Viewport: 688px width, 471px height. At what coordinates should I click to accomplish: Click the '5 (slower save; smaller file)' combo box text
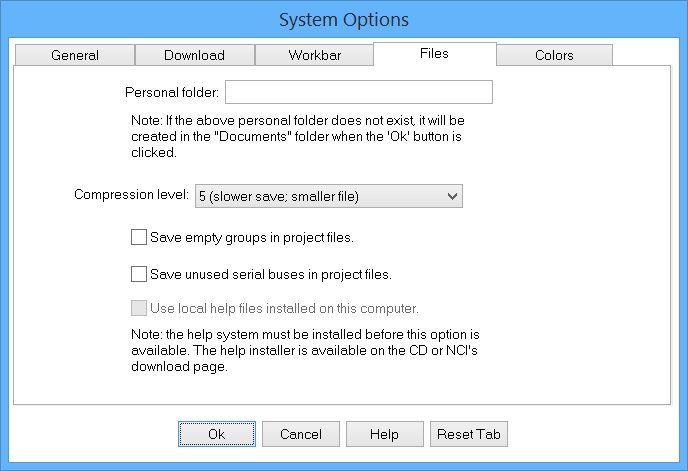coord(279,196)
